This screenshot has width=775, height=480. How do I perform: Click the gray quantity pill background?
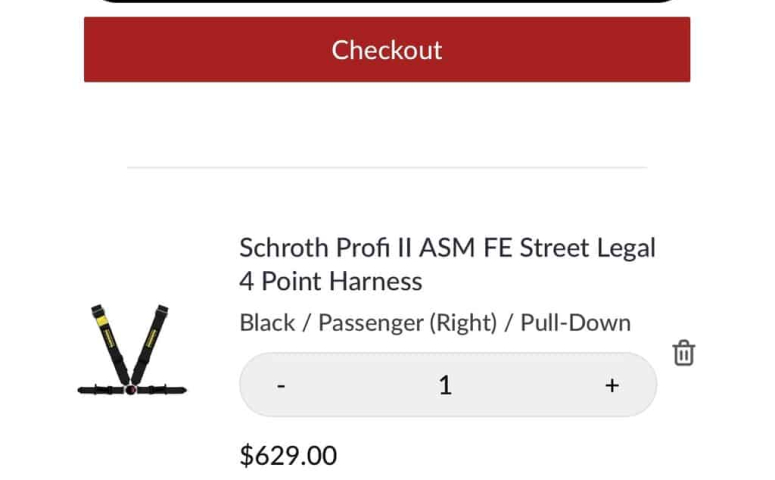point(530,385)
